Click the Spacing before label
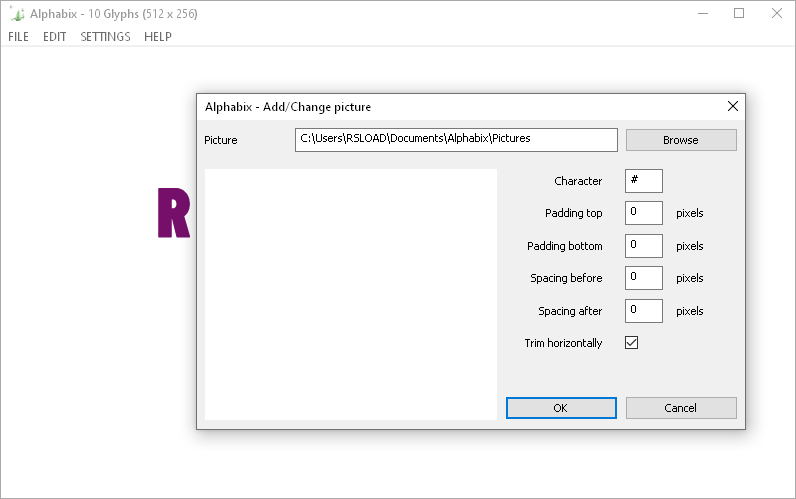796x499 pixels. 566,278
